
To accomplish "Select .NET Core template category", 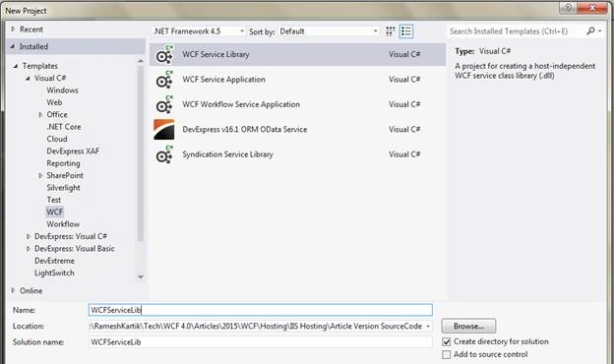I will (64, 127).
